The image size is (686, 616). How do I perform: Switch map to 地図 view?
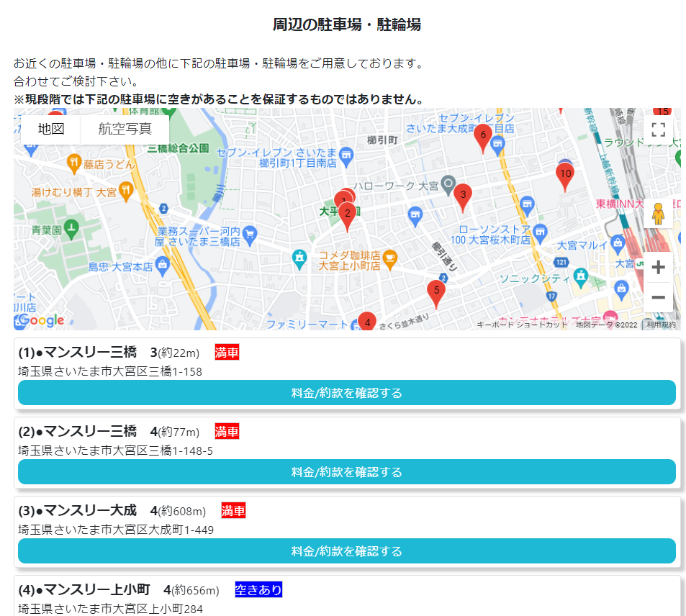[51, 129]
